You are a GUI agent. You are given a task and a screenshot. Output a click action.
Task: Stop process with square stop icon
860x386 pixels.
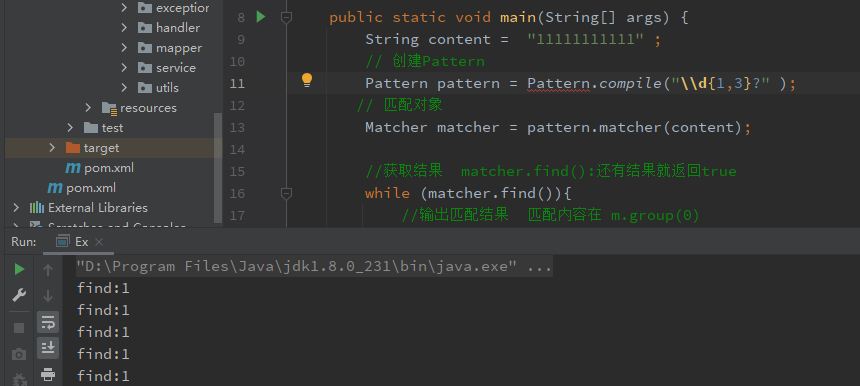[x=19, y=328]
